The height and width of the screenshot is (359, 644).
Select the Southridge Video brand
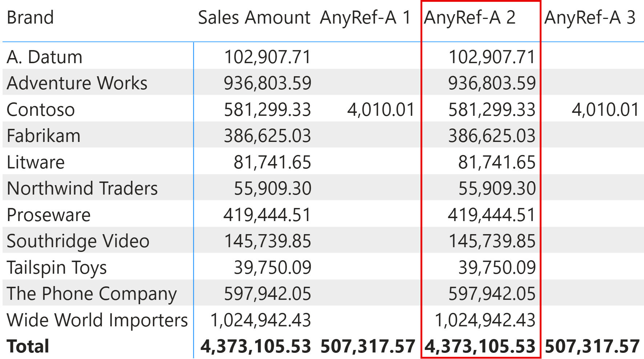click(78, 241)
